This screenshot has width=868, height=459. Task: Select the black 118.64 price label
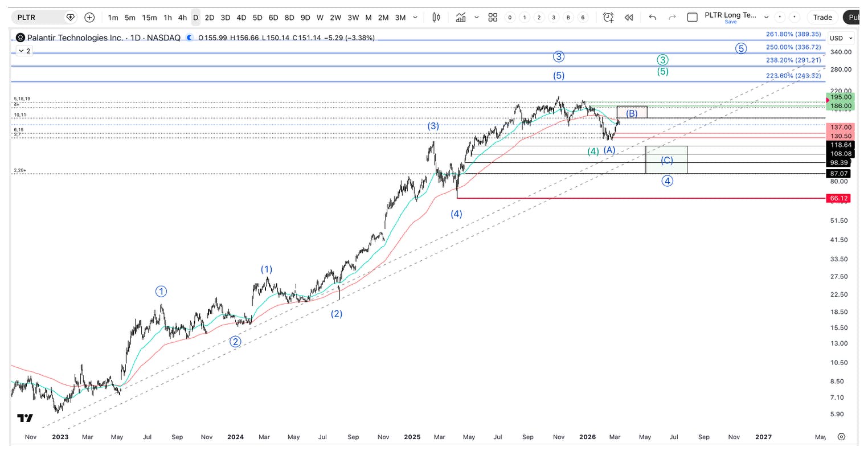click(841, 145)
